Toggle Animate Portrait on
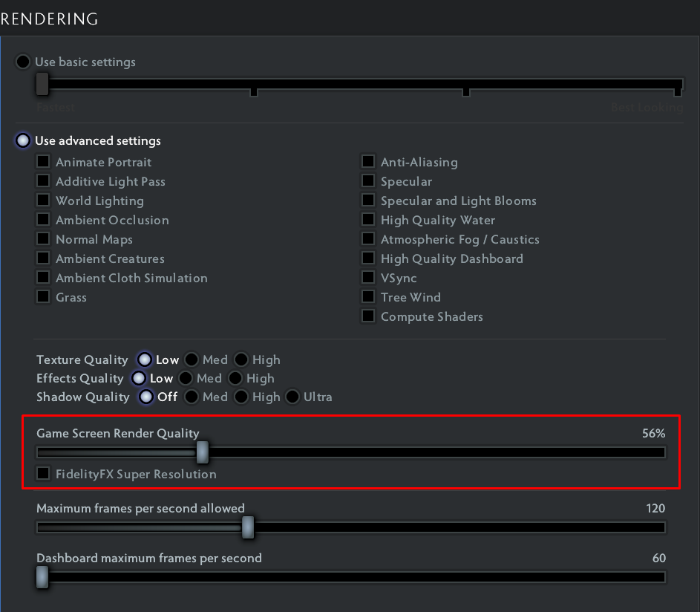 (43, 161)
